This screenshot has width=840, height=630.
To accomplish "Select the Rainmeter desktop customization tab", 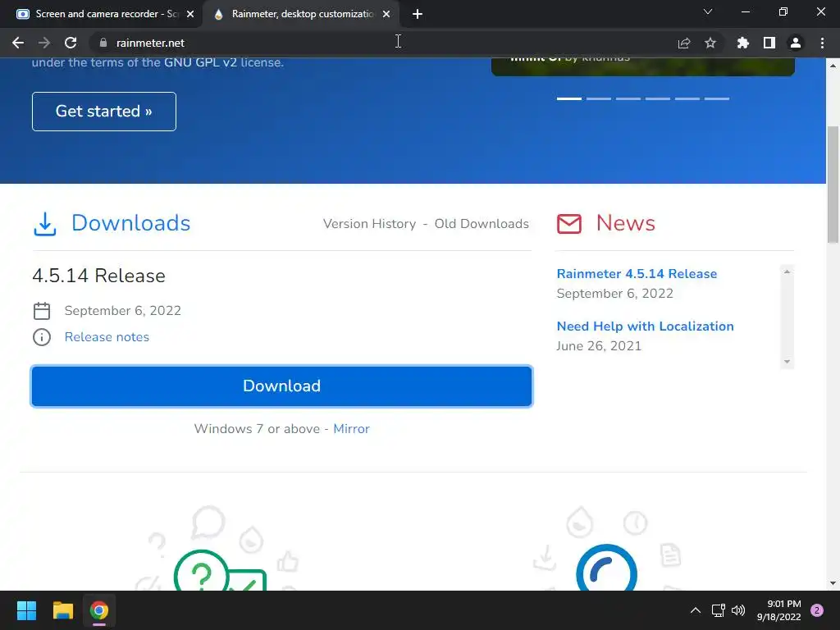I will (x=301, y=14).
